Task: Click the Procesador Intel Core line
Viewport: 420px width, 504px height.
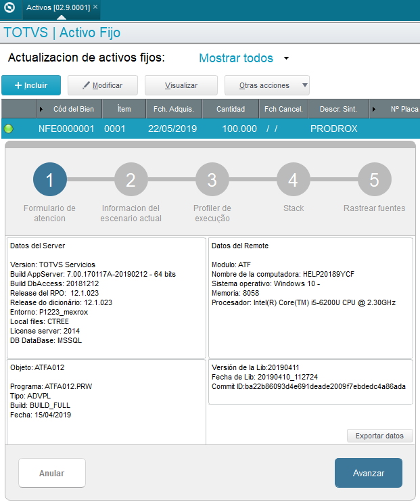Action: click(304, 303)
